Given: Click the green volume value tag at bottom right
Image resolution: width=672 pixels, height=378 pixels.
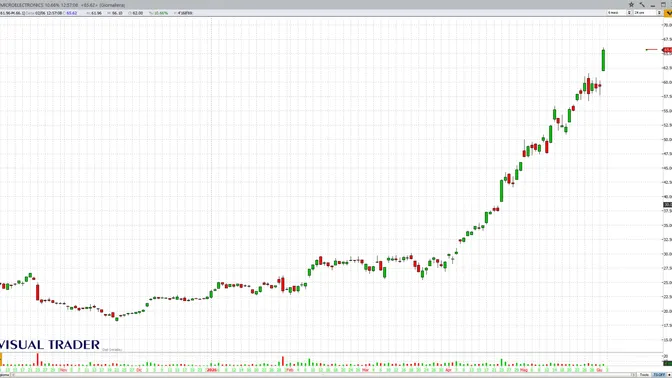Looking at the screenshot, I should coord(667,363).
